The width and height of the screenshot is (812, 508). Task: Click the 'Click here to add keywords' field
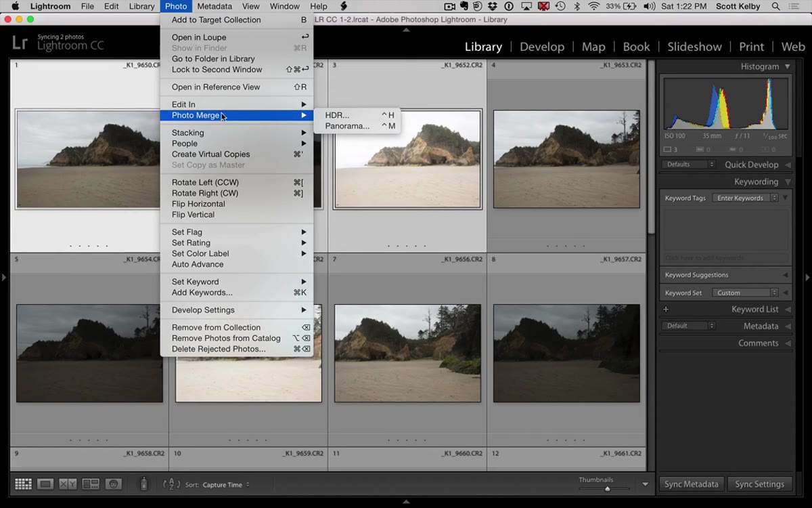[725, 258]
